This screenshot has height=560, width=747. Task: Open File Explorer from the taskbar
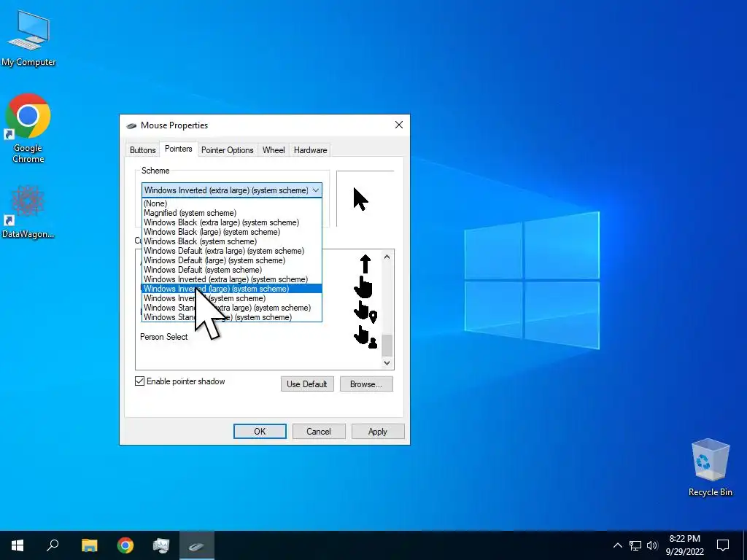tap(89, 545)
